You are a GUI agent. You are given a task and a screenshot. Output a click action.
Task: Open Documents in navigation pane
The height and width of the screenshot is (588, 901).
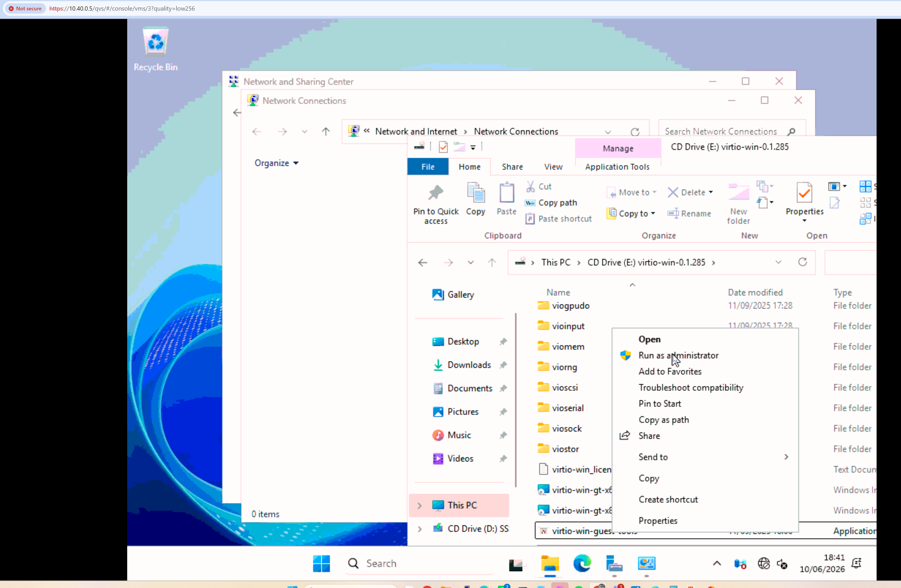tap(470, 388)
